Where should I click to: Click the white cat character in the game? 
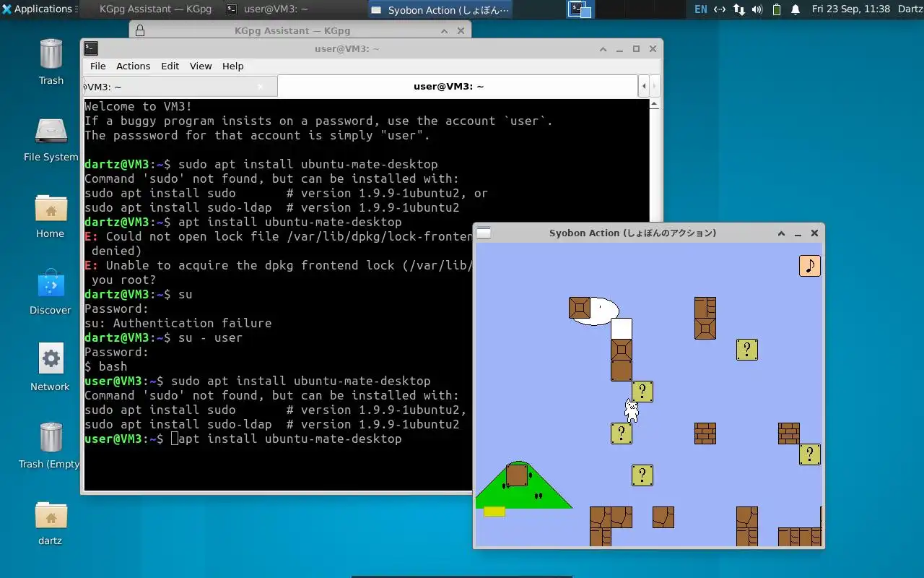click(x=632, y=410)
